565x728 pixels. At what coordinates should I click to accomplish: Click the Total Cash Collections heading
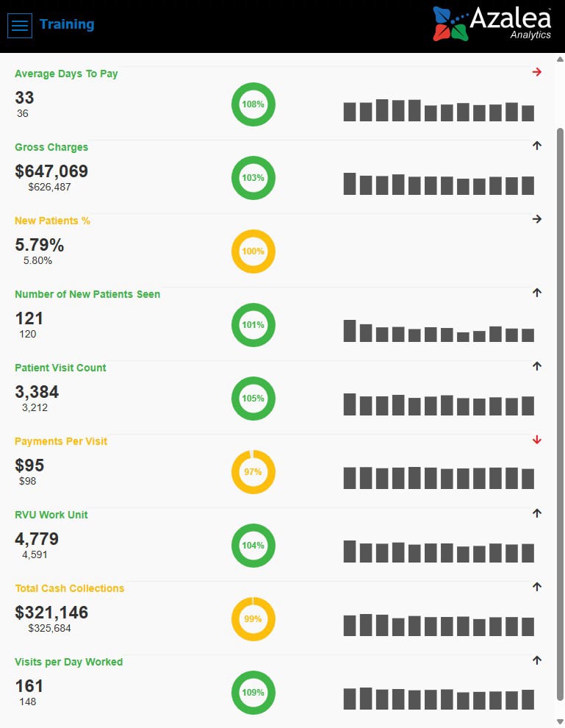point(70,588)
